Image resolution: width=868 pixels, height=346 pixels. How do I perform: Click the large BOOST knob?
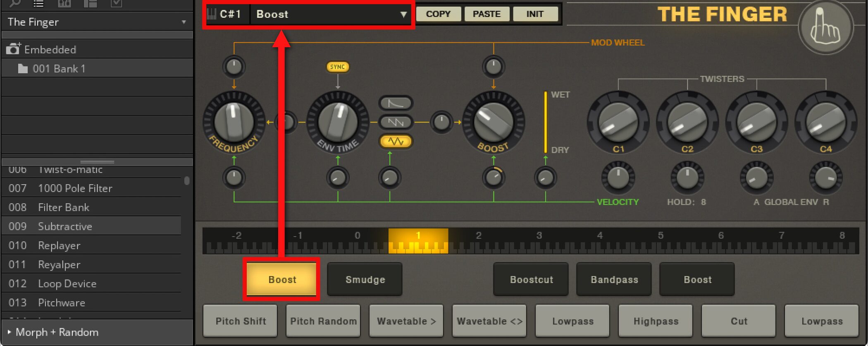[x=493, y=122]
